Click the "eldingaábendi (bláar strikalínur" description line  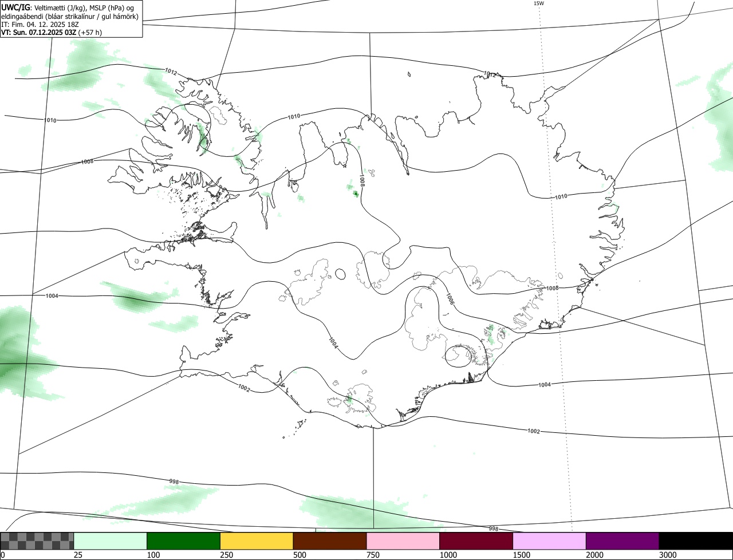(x=70, y=15)
